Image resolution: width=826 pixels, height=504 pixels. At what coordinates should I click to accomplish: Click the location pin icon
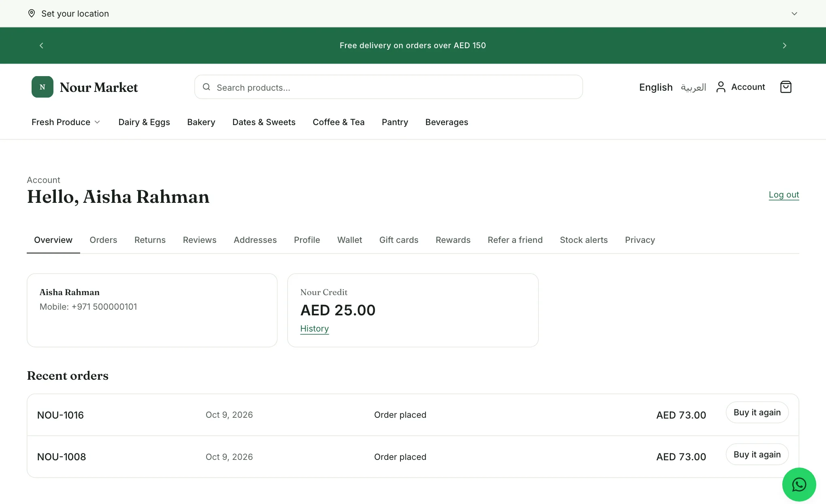pos(31,13)
